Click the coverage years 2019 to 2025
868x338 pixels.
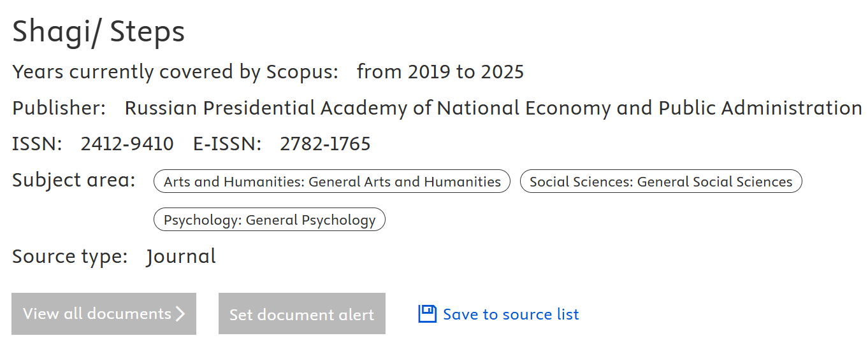(x=440, y=72)
